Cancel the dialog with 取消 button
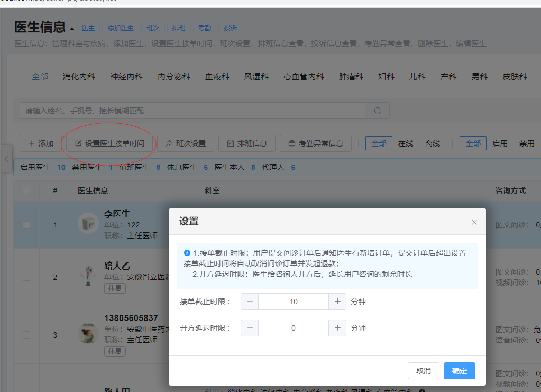This screenshot has width=541, height=392. 424,371
